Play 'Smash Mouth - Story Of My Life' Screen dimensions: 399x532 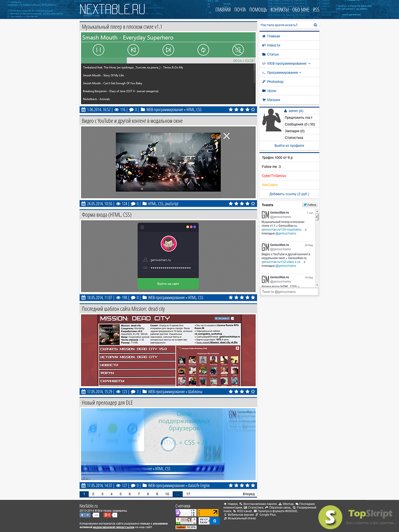click(103, 75)
